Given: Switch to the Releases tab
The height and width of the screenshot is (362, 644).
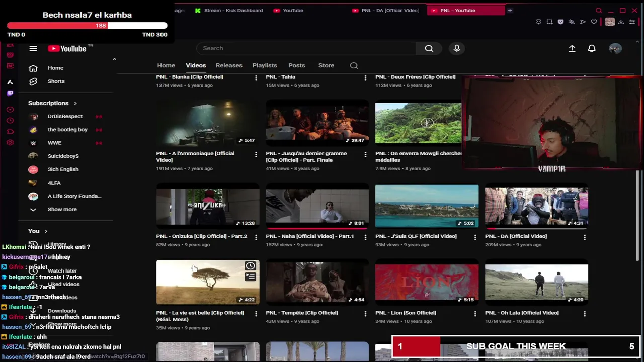Looking at the screenshot, I should coord(229,65).
